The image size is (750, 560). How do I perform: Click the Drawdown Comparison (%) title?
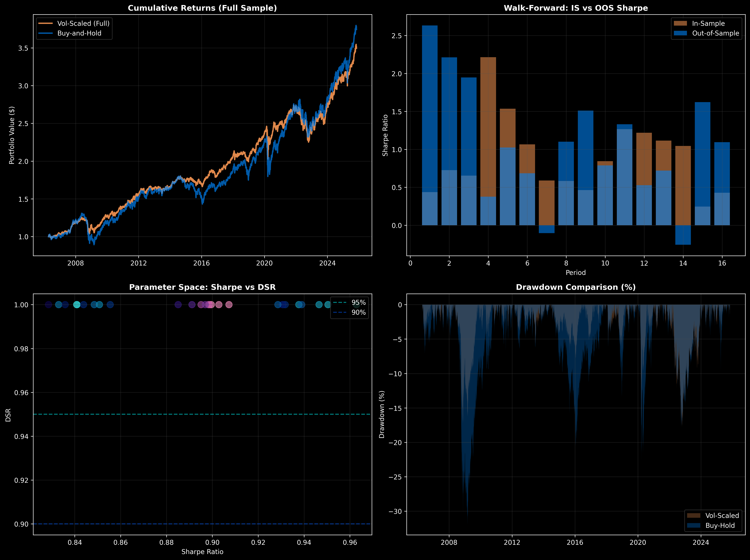click(576, 287)
